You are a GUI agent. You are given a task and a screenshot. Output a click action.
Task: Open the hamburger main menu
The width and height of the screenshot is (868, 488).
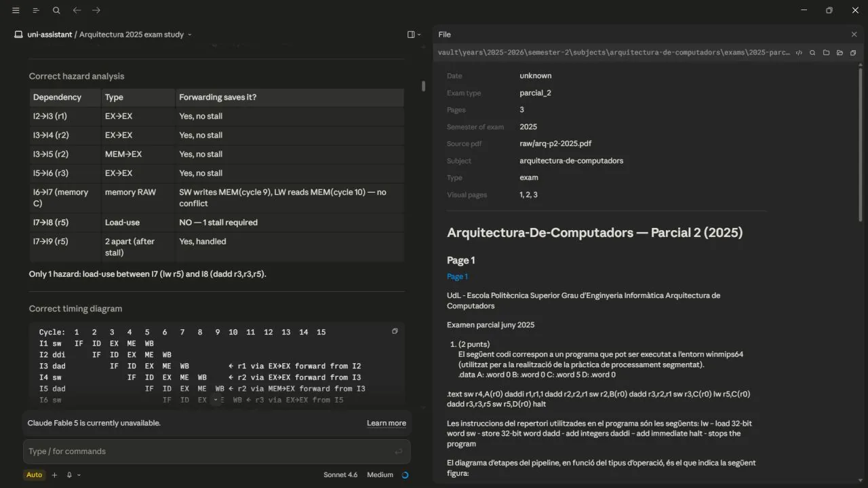click(x=16, y=11)
